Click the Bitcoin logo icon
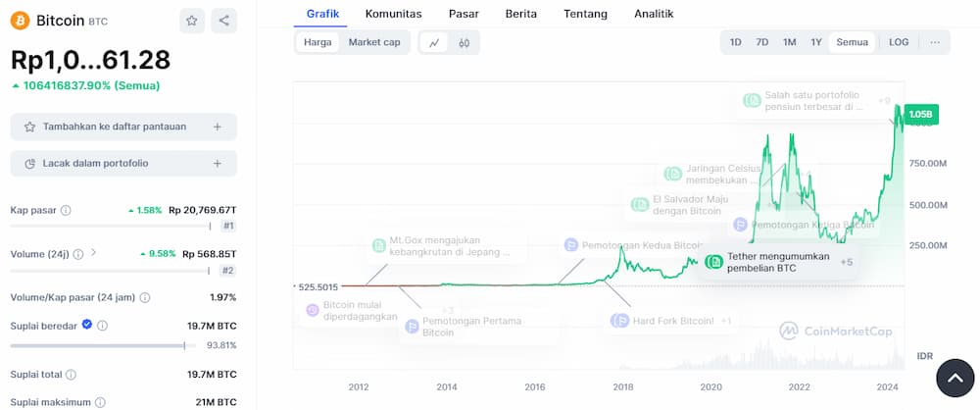980x410 pixels. (20, 21)
